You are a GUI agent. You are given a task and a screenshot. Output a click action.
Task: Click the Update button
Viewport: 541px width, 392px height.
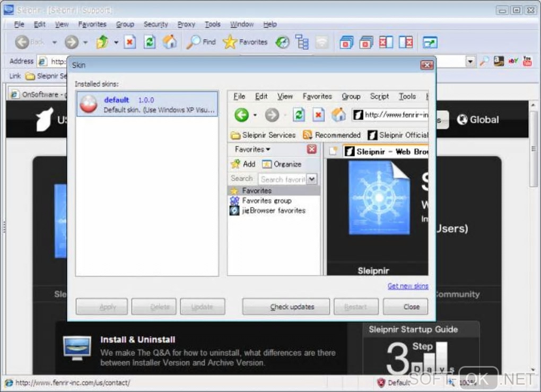pyautogui.click(x=203, y=307)
